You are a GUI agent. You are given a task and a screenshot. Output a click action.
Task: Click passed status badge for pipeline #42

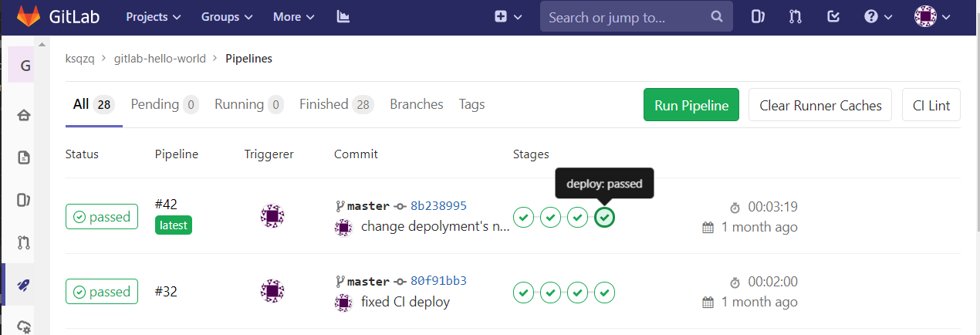pyautogui.click(x=102, y=217)
